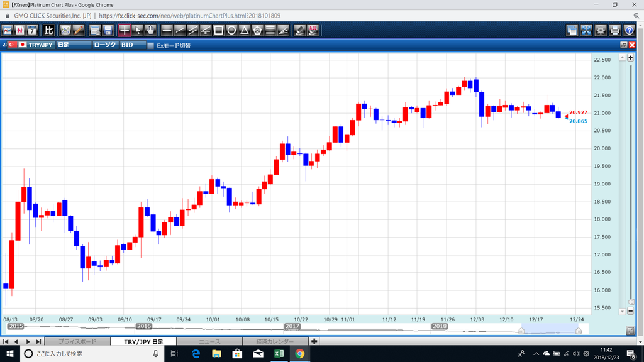Choose the hand pan tool

pyautogui.click(x=150, y=30)
